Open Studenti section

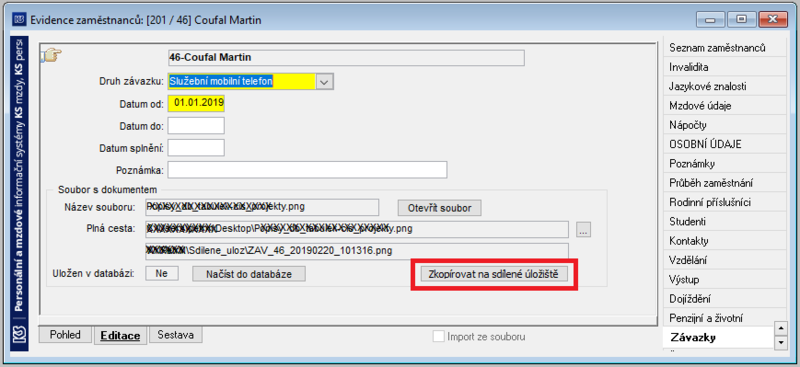[x=725, y=222]
